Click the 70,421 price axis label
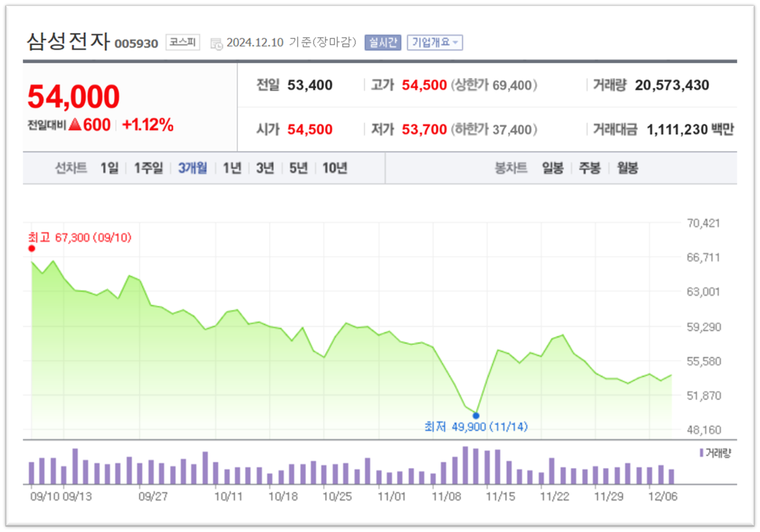 coord(703,223)
